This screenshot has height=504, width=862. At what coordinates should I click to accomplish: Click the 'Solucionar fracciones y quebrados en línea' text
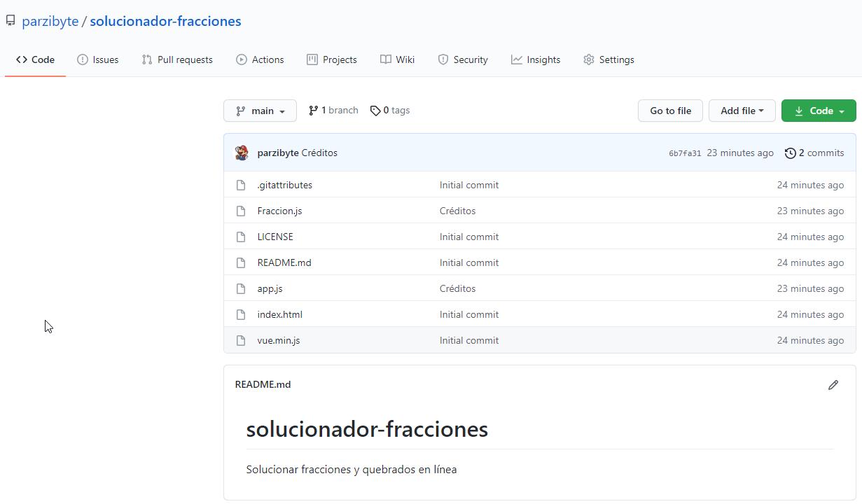pyautogui.click(x=352, y=469)
